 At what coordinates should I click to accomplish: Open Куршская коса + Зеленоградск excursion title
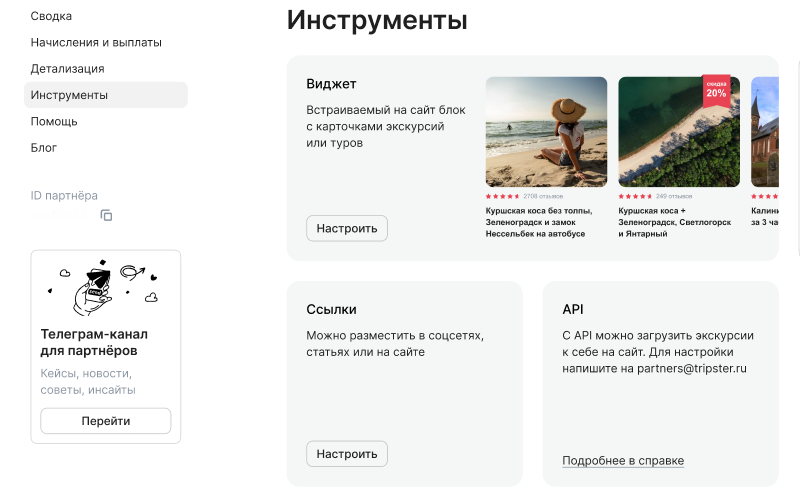point(674,222)
